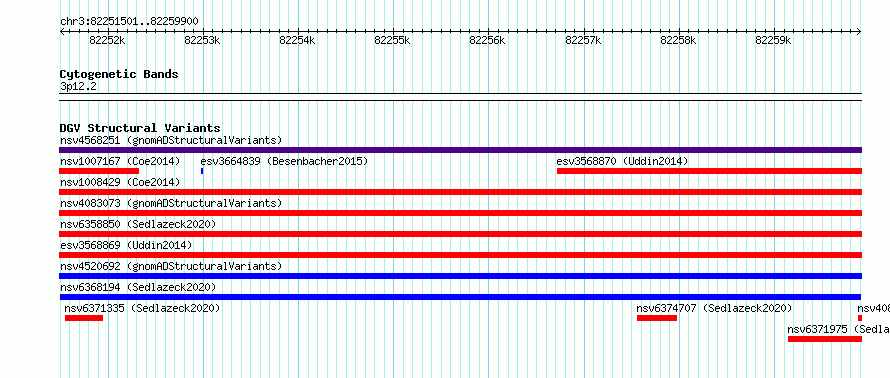
Task: Click the red esv3568870 variant bar
Action: point(710,171)
